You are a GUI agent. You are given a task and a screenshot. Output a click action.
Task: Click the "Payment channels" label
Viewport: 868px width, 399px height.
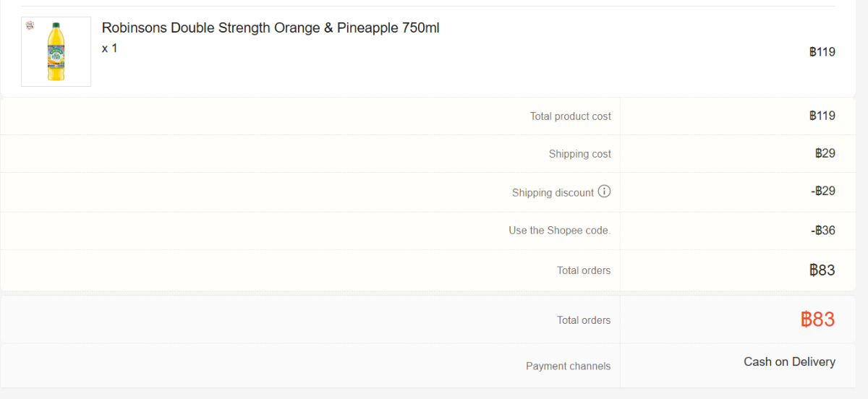click(x=568, y=366)
